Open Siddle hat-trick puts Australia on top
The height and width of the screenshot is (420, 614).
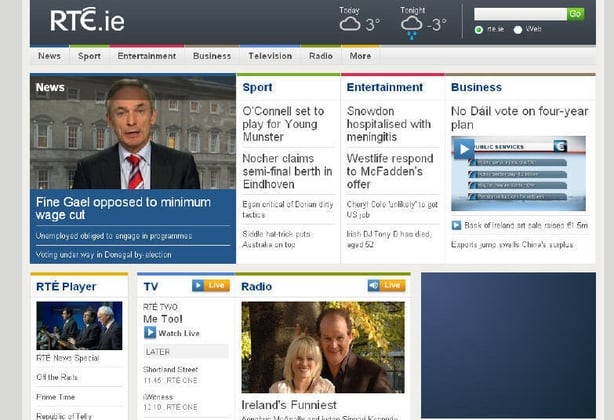(x=276, y=239)
